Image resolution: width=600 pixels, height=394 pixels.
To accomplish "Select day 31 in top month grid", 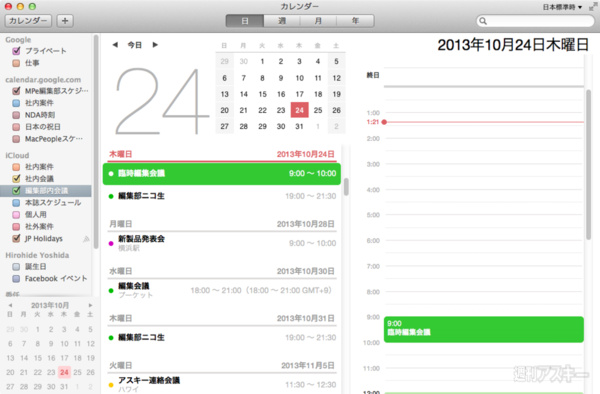I will (299, 126).
